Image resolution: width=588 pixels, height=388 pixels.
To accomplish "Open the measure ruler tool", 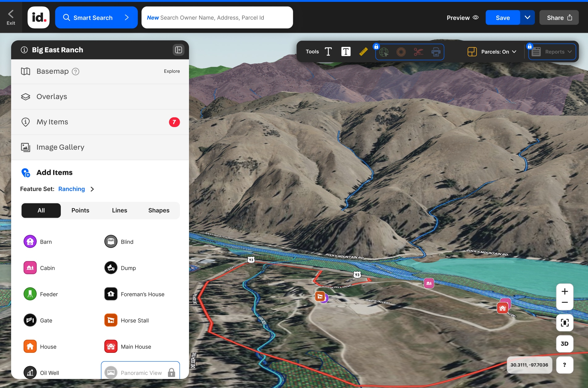I will [363, 52].
